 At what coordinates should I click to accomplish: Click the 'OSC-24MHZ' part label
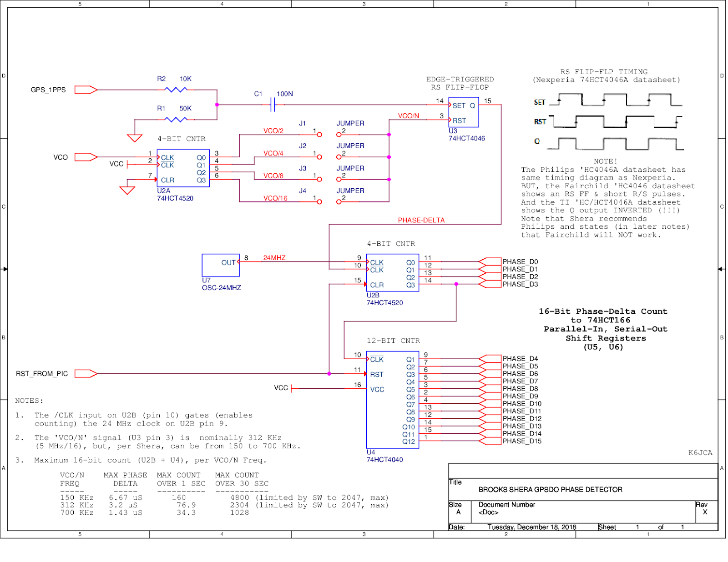point(222,288)
